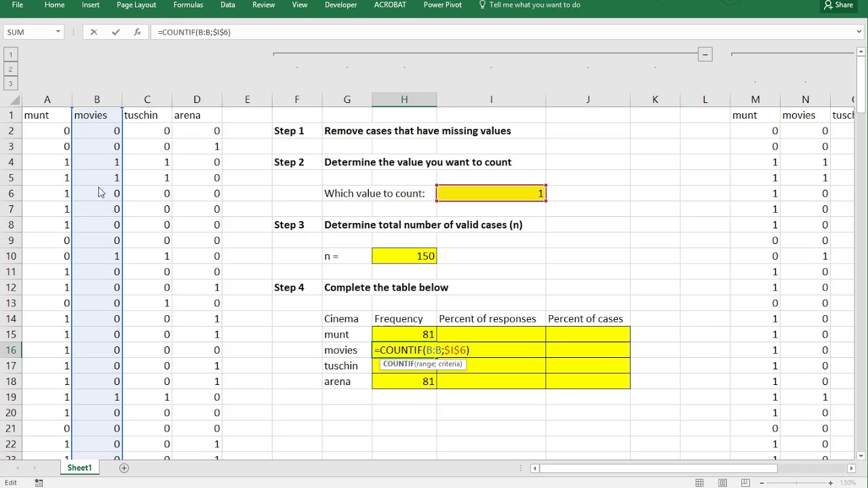Screen dimensions: 868x488
Task: Select column B header
Action: click(97, 100)
